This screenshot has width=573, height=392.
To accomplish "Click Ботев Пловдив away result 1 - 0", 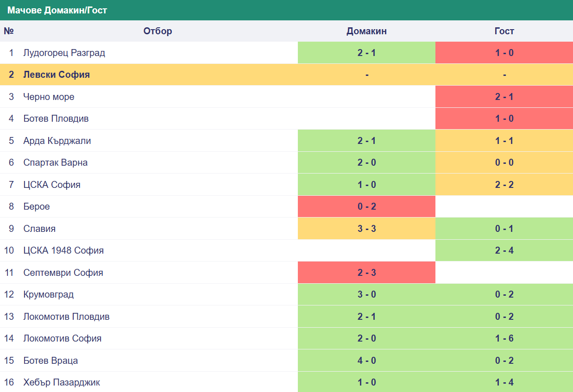I will (504, 118).
